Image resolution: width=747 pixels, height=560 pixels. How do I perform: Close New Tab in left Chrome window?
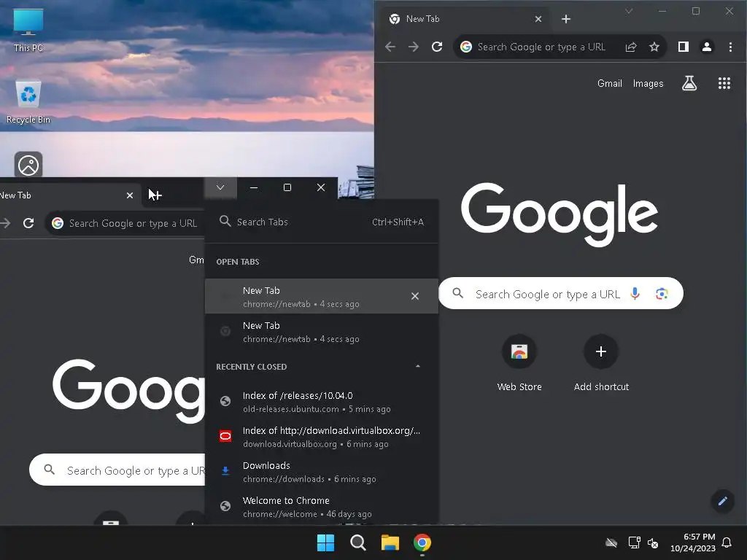tap(130, 195)
